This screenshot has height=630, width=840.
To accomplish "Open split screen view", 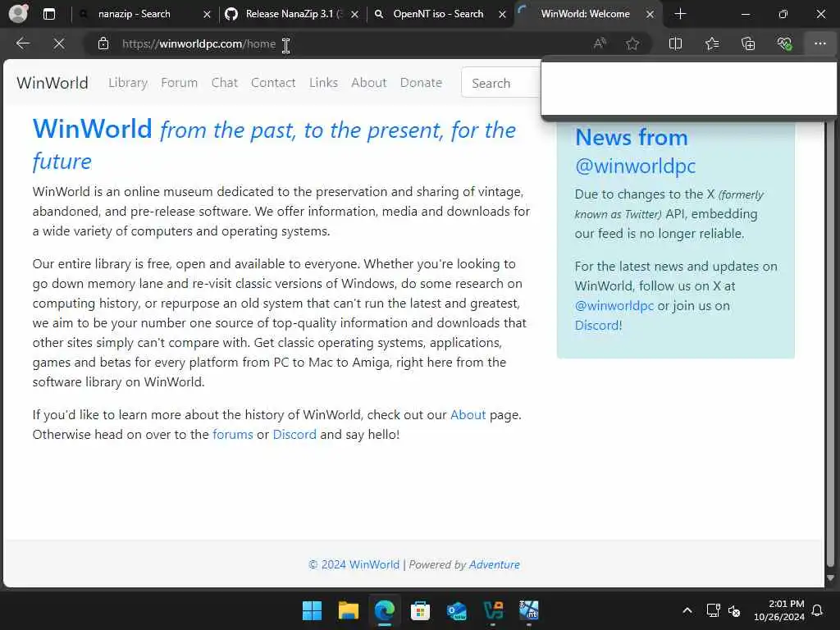I will [x=676, y=43].
